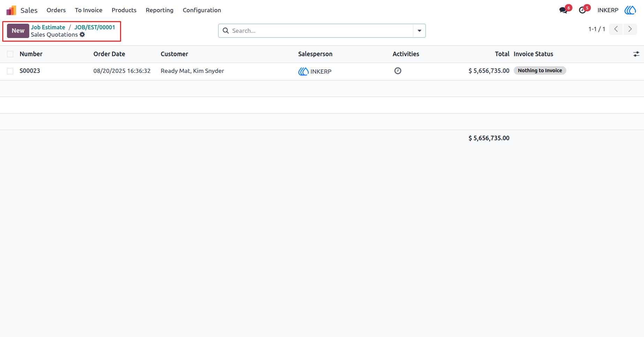
Task: Open the Configuration menu
Action: point(202,10)
